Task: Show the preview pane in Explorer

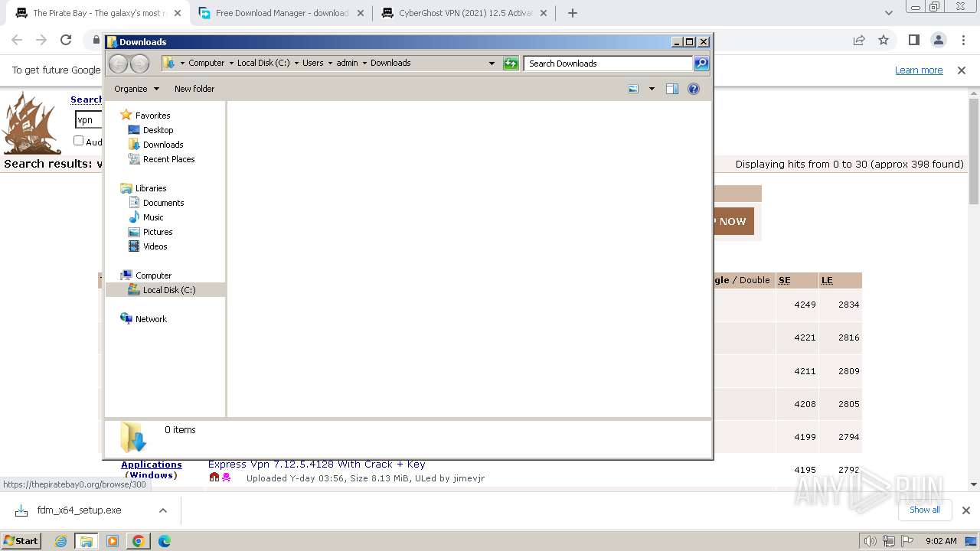Action: [672, 89]
